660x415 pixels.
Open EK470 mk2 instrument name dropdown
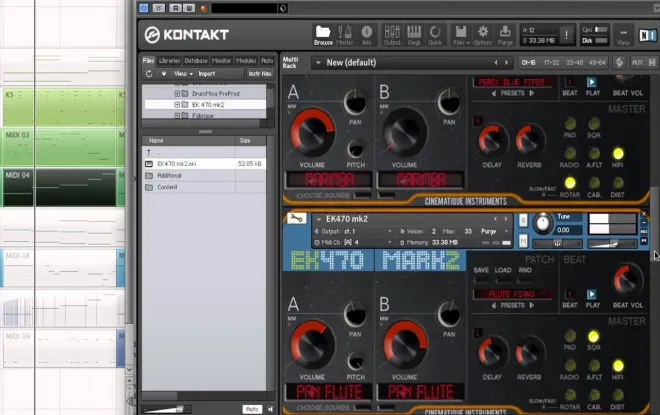click(x=319, y=219)
